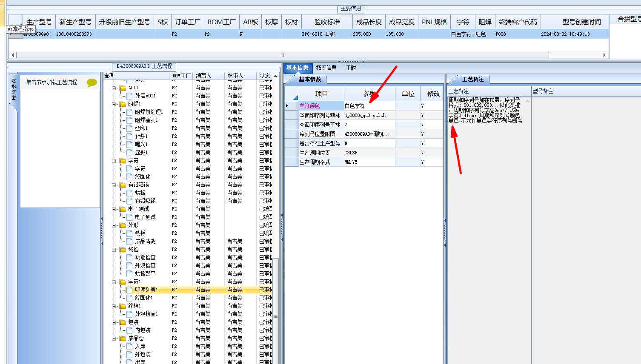Collapse the 电子测试 tree node
The image size is (641, 364).
point(114,209)
